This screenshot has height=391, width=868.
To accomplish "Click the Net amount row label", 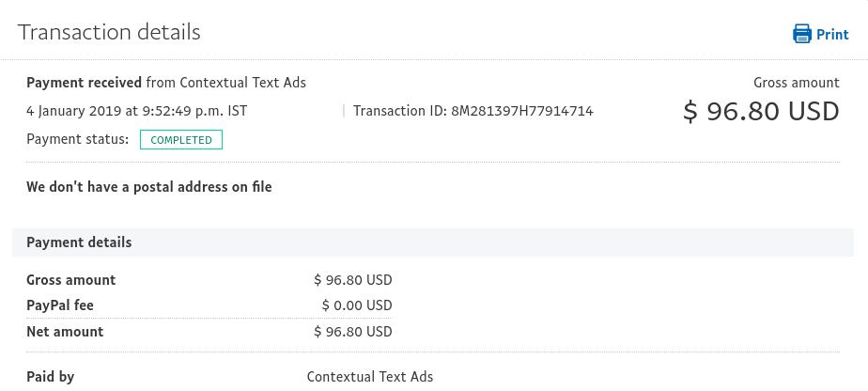I will (65, 331).
